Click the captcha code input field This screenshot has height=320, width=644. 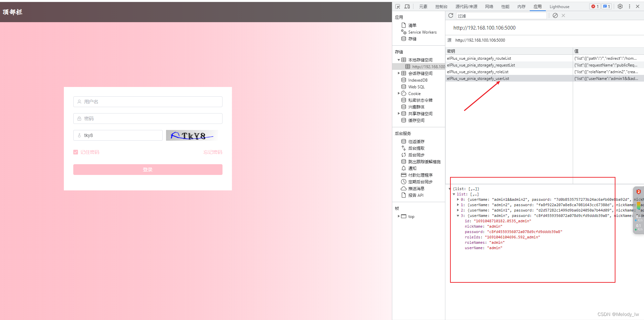[x=118, y=135]
